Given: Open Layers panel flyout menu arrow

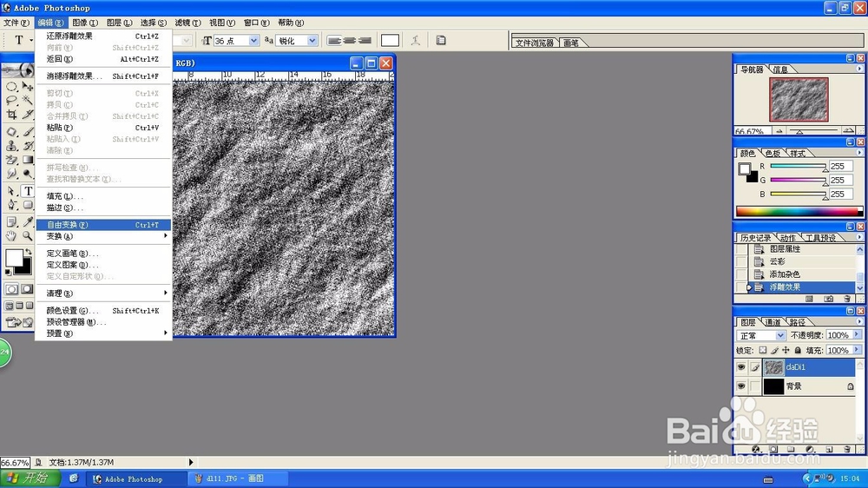Looking at the screenshot, I should (859, 321).
